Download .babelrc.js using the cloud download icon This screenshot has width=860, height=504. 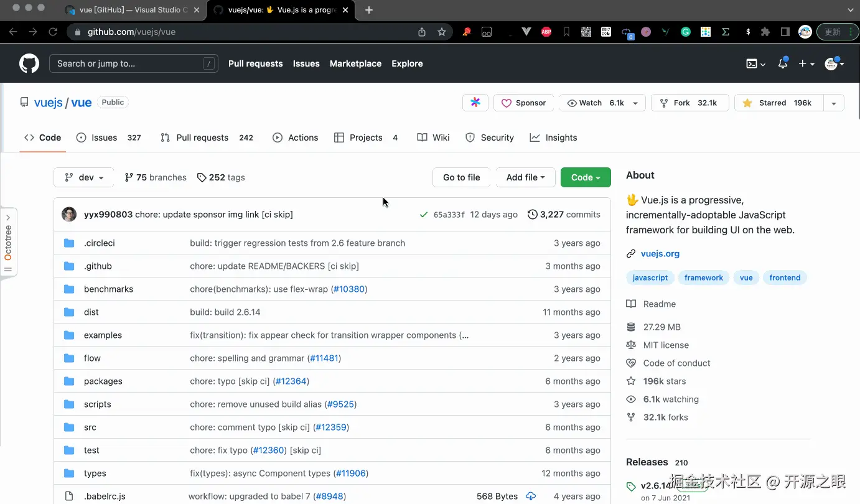[531, 496]
